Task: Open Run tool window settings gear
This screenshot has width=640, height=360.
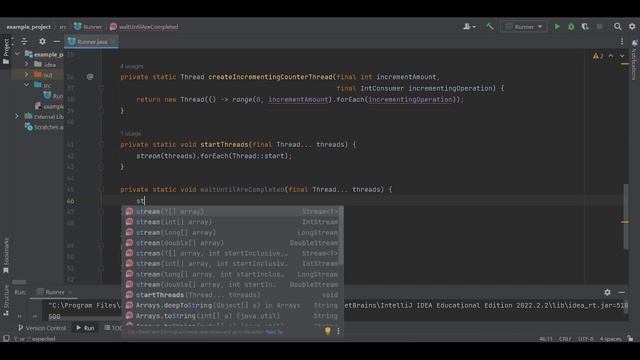Action: coord(607,292)
